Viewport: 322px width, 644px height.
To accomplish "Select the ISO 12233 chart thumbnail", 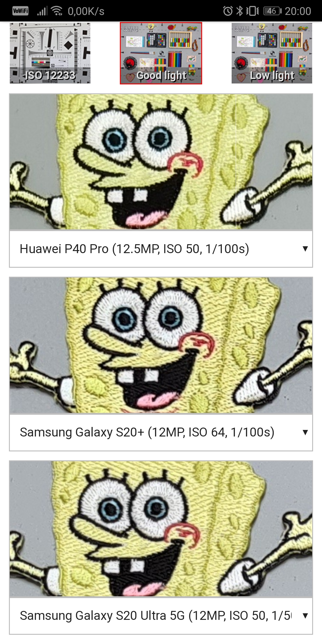I will point(50,53).
